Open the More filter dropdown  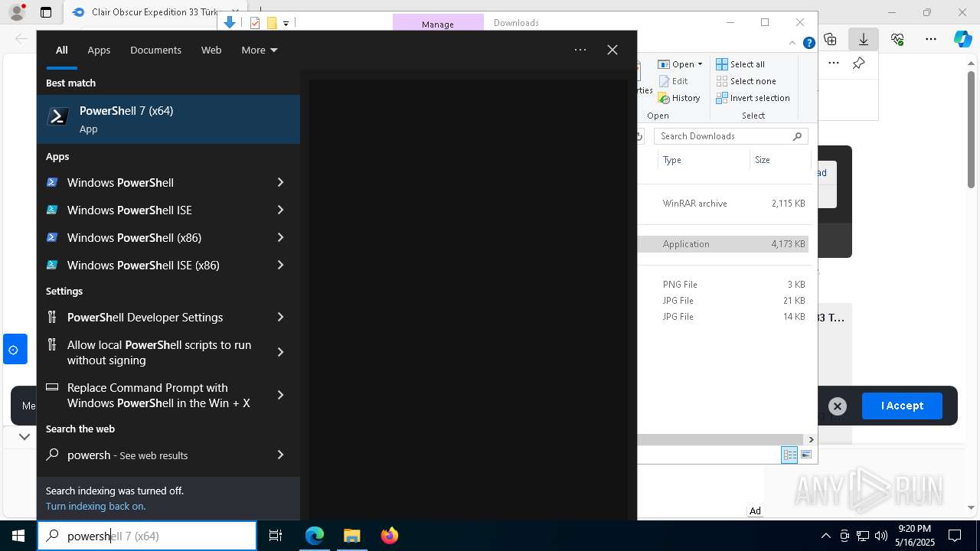point(260,50)
